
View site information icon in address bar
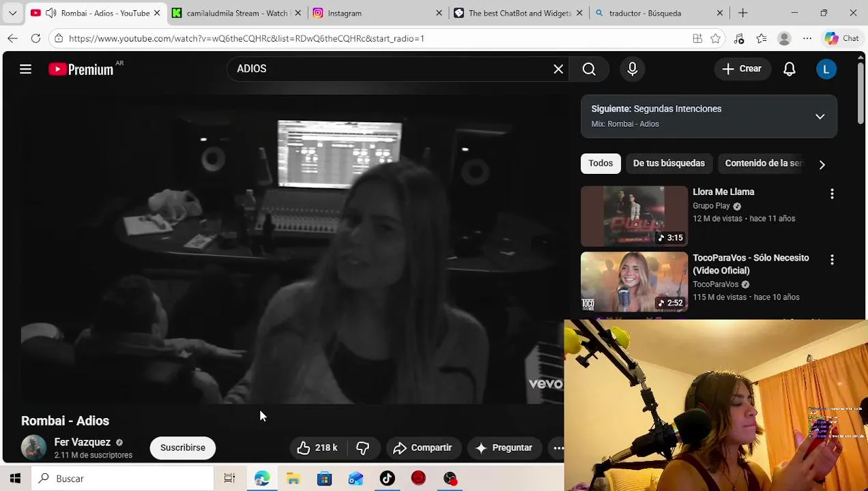click(x=59, y=39)
